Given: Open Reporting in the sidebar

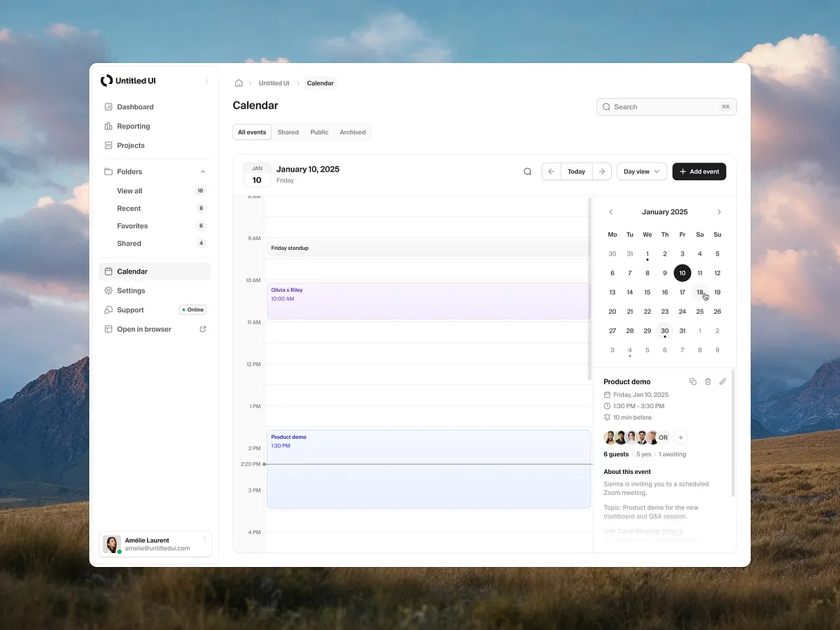Looking at the screenshot, I should 155,126.
